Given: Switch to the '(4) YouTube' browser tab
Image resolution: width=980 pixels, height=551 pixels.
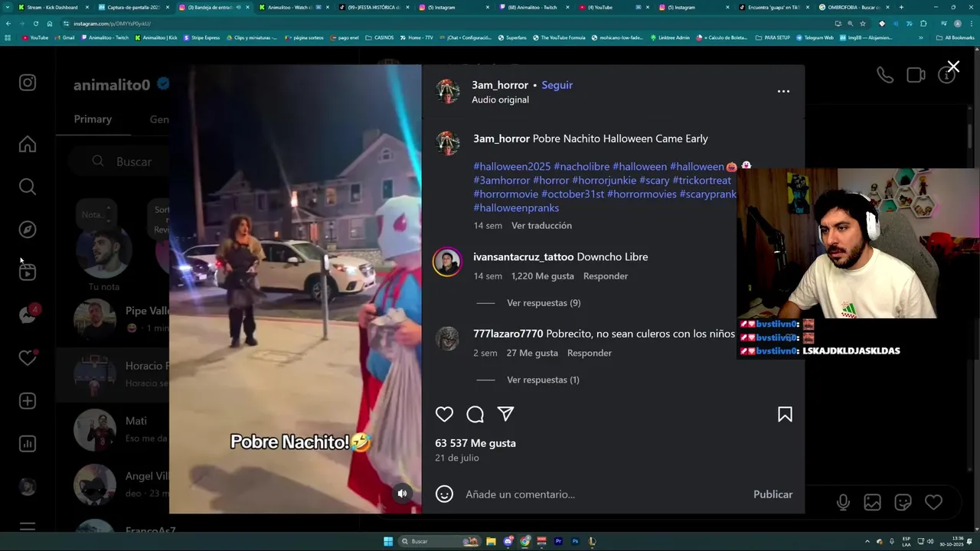Looking at the screenshot, I should pyautogui.click(x=600, y=7).
